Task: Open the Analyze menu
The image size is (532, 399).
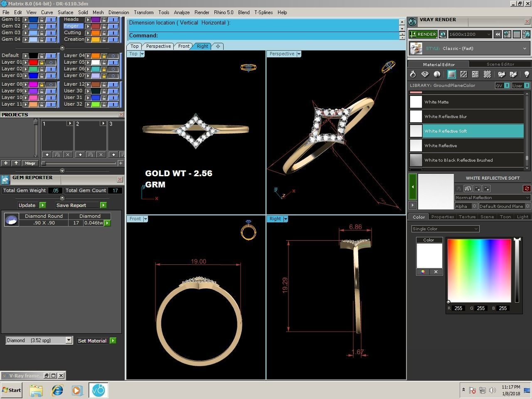Action: click(182, 12)
